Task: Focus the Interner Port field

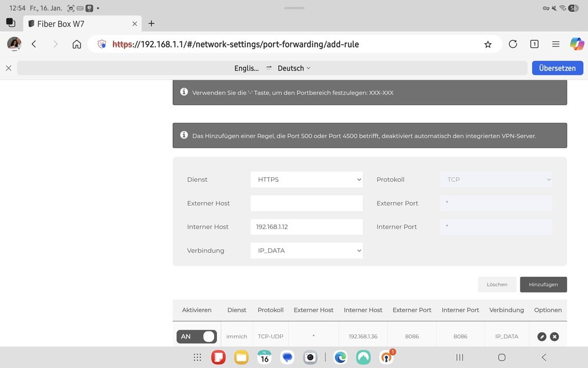Action: pos(496,227)
